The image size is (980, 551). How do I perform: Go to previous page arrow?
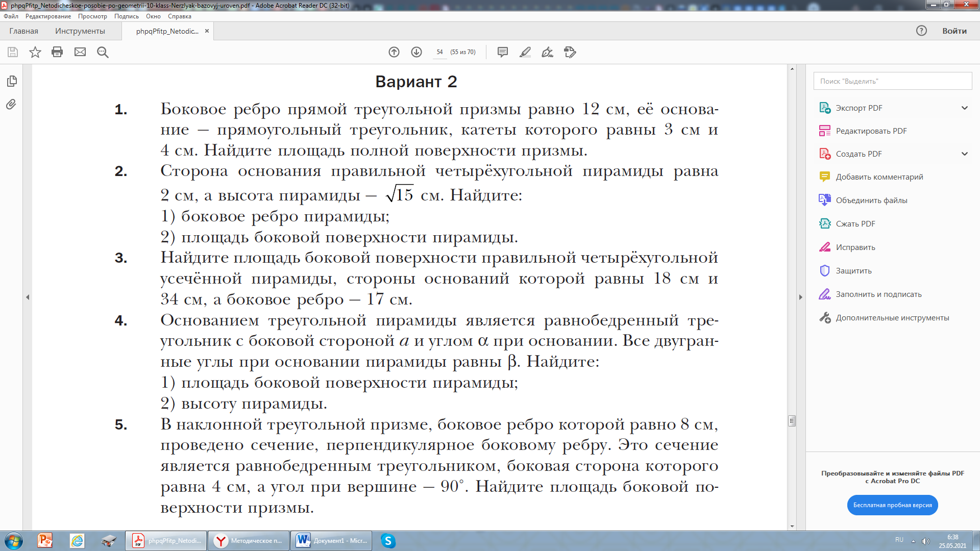pyautogui.click(x=394, y=52)
